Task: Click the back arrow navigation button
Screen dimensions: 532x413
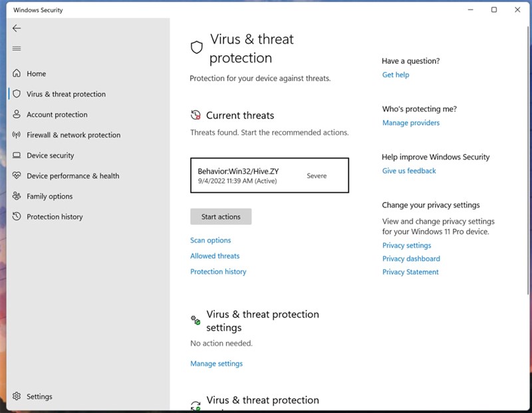Action: [17, 28]
